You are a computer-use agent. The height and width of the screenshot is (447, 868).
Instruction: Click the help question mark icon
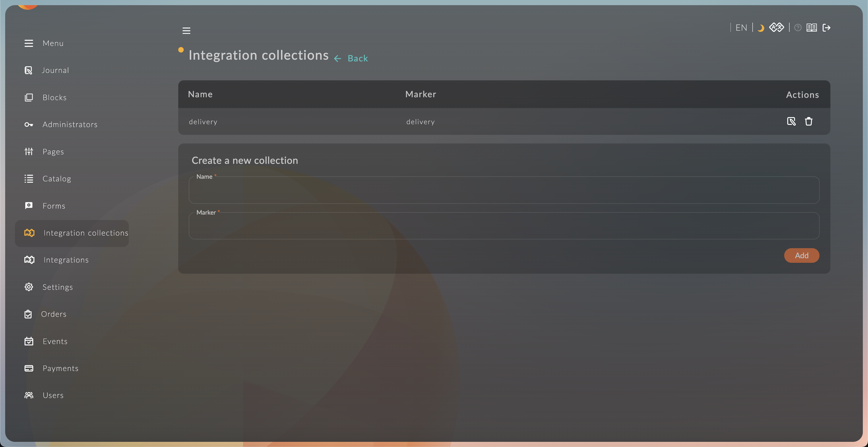coord(798,28)
